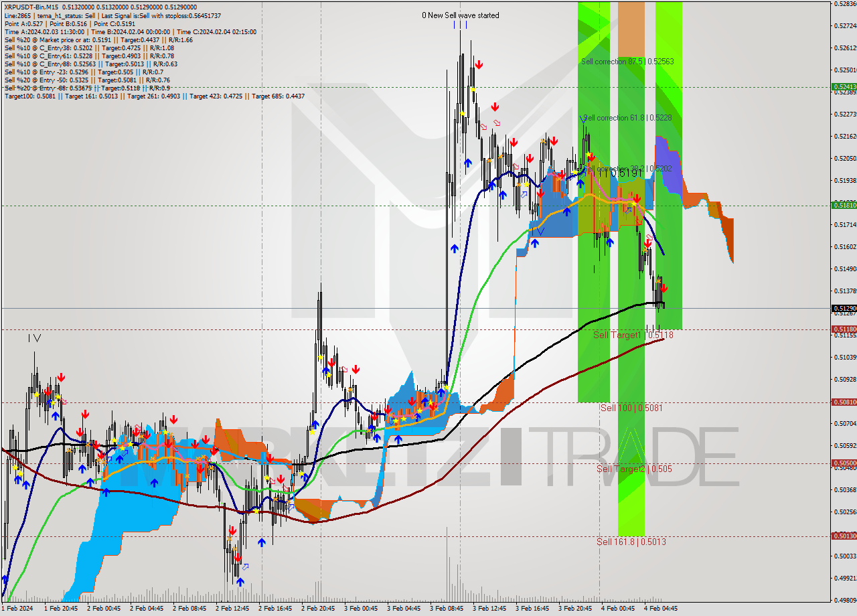
Task: Click the 0.5092 price axis value
Action: click(x=846, y=379)
